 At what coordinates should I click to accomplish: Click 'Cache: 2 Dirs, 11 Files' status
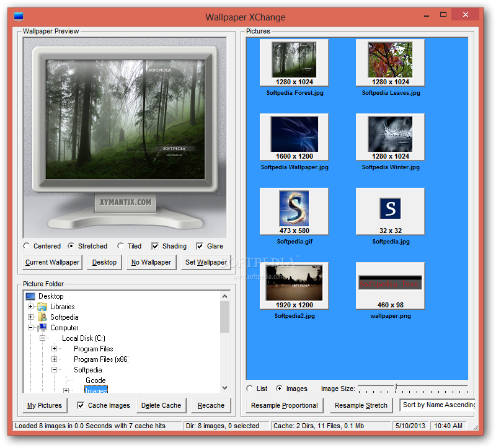point(319,426)
